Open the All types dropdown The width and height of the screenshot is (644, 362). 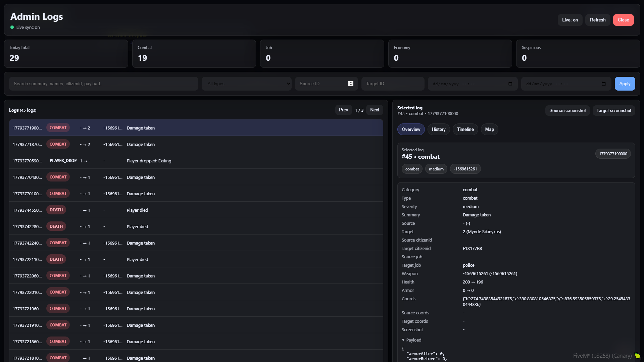[x=247, y=84]
